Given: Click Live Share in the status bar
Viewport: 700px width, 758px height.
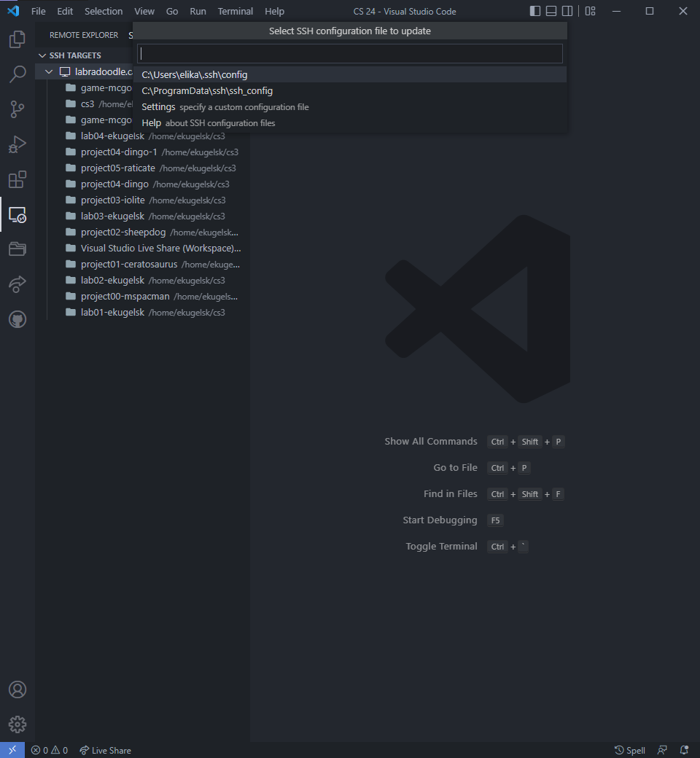Looking at the screenshot, I should coord(106,750).
